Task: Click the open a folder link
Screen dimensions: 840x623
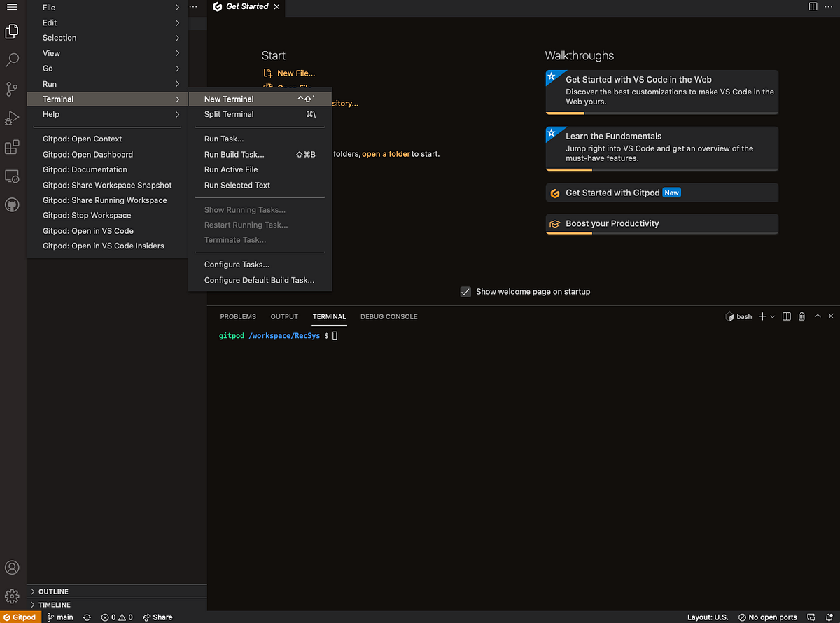Action: pyautogui.click(x=386, y=153)
